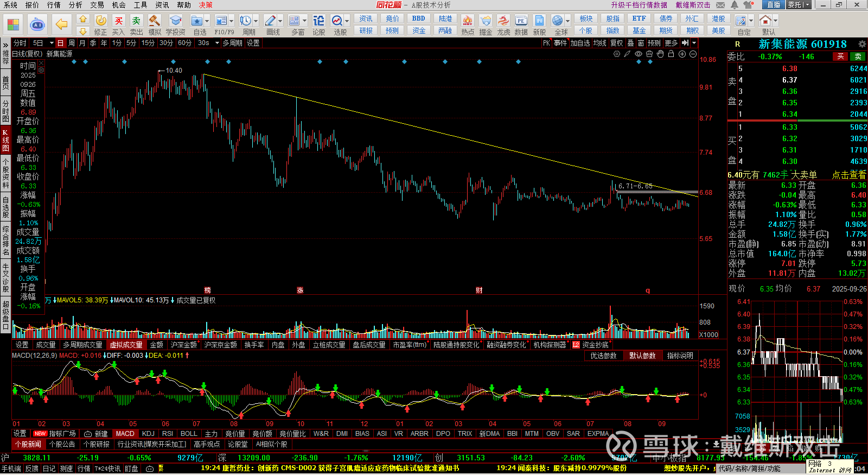Screen dimensions: 868x475
Task: Open the 分析 menu
Action: 75,5
